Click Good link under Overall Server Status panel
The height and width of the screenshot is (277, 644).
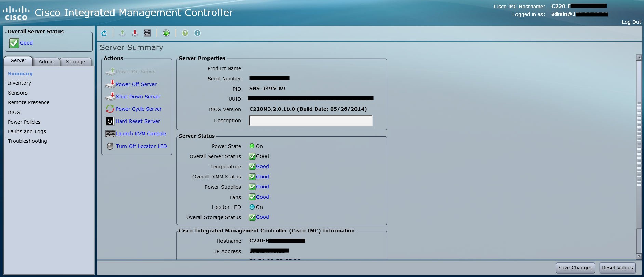coord(26,43)
